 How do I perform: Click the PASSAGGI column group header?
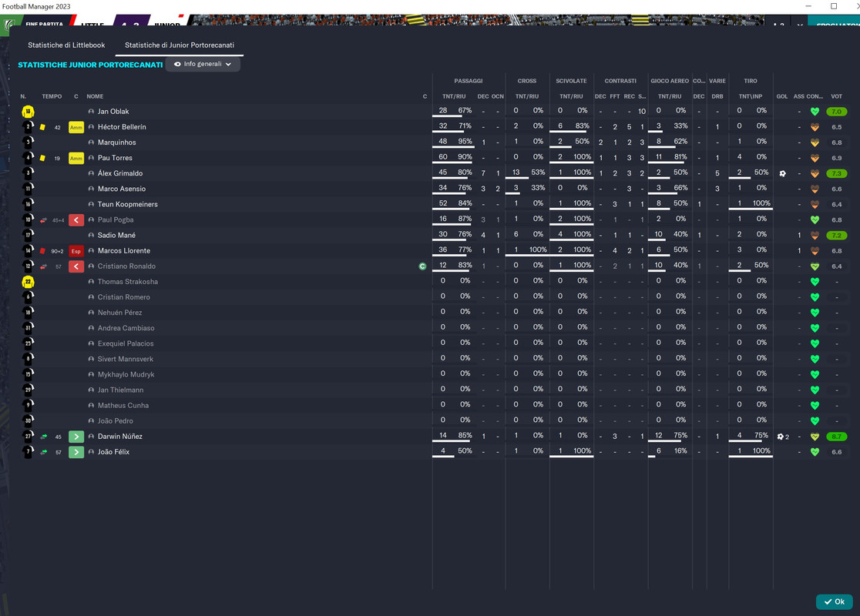469,81
